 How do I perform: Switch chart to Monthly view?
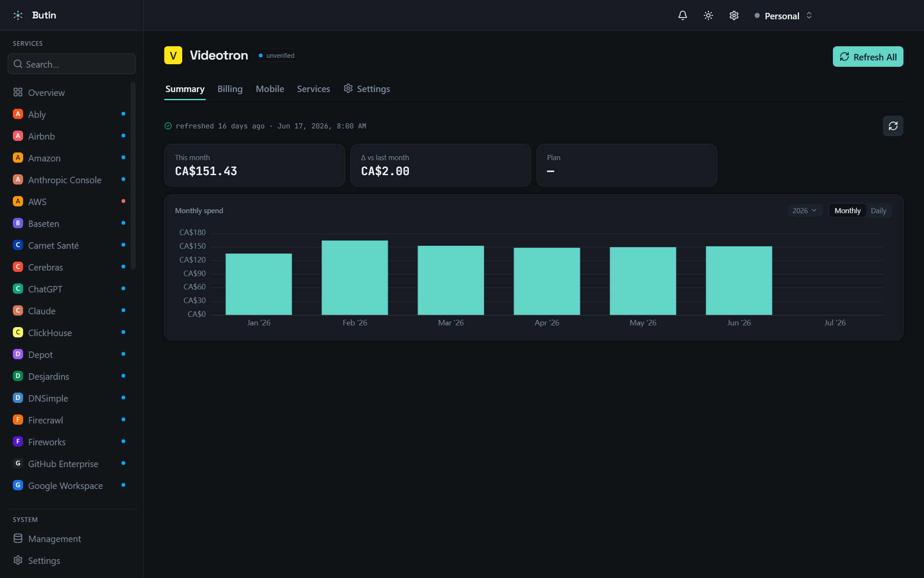(847, 211)
